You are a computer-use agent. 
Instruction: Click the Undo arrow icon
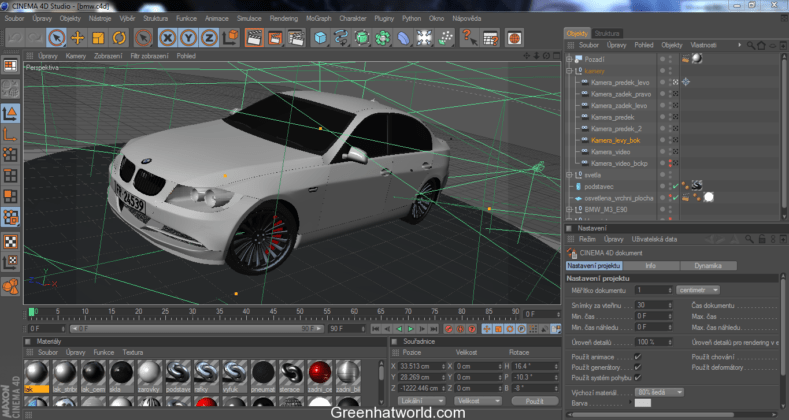[x=15, y=38]
